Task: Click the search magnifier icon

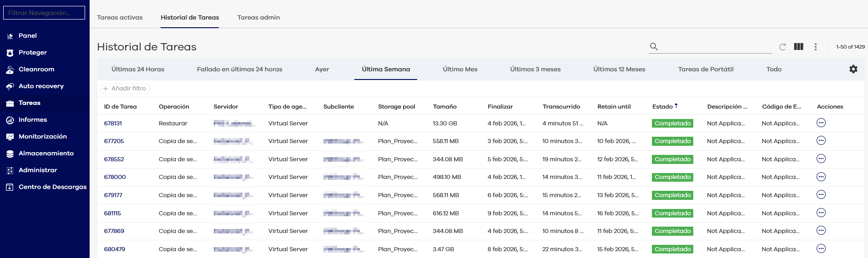Action: 654,46
